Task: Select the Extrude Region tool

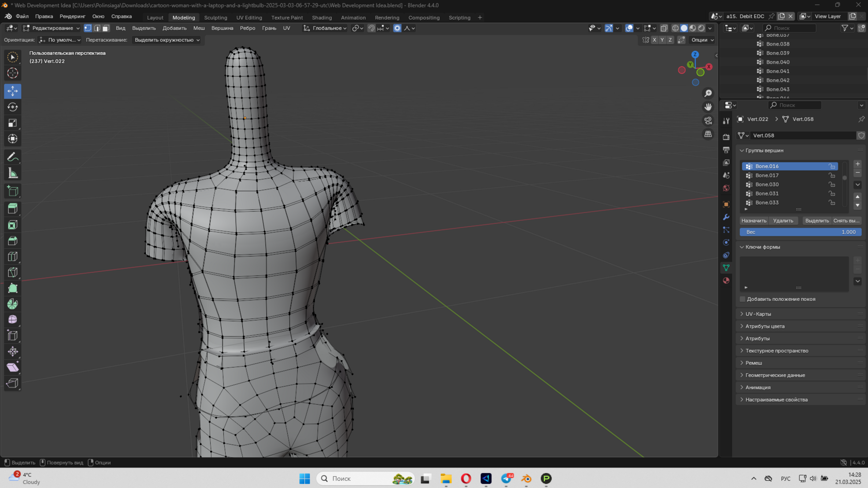Action: tap(12, 209)
